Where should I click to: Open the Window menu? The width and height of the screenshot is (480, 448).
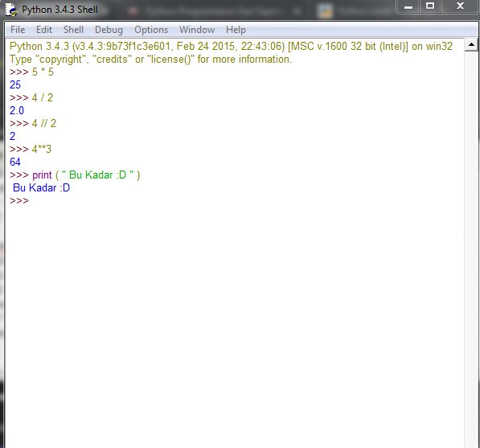click(197, 30)
